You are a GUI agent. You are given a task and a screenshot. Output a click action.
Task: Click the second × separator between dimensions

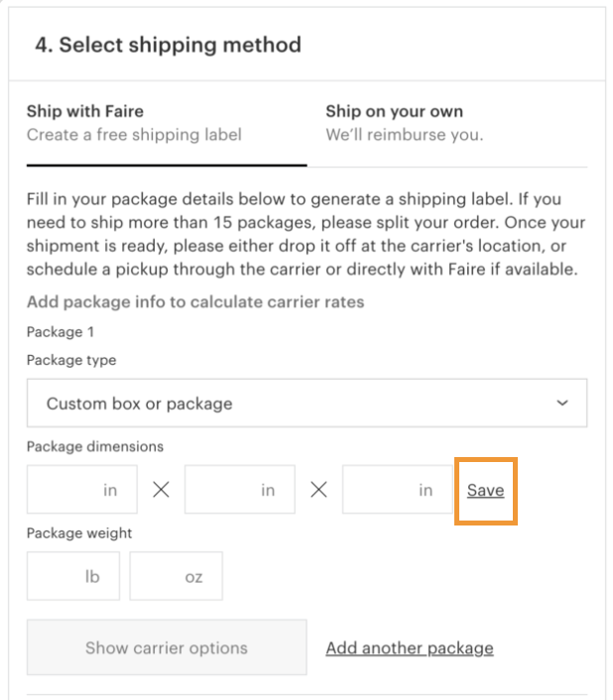click(318, 490)
